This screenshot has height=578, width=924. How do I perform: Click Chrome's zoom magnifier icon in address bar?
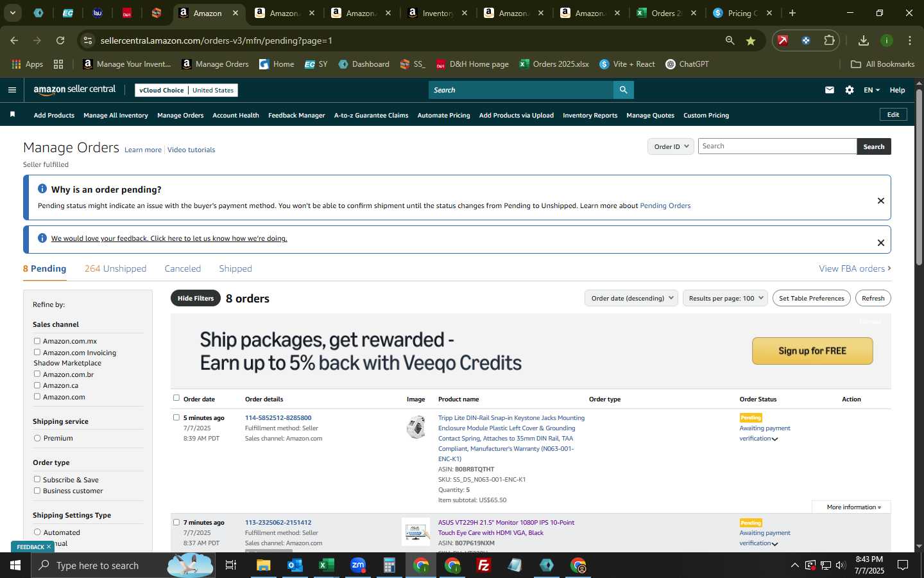[730, 40]
